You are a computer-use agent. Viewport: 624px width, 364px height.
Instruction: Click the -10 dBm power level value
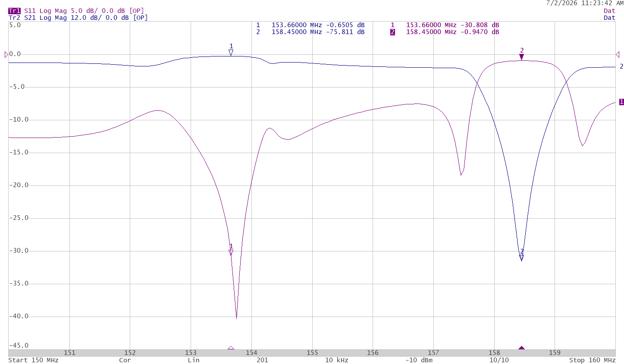419,360
